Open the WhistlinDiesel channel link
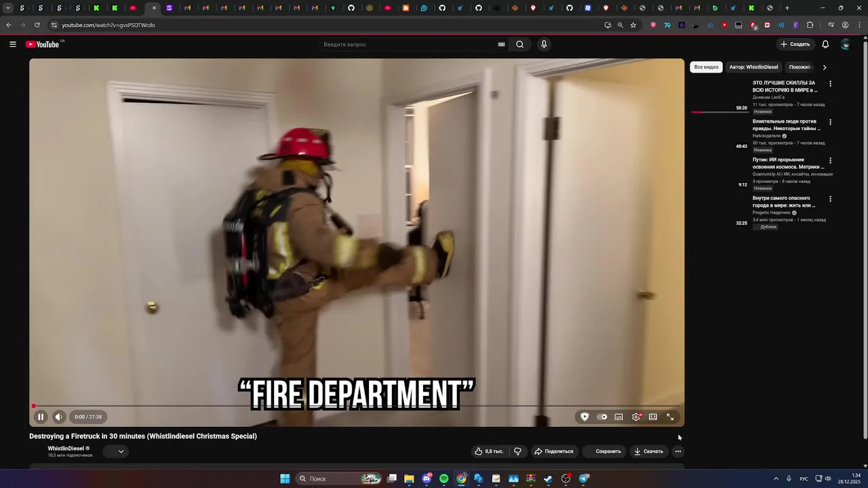Viewport: 868px width, 488px height. tap(66, 449)
